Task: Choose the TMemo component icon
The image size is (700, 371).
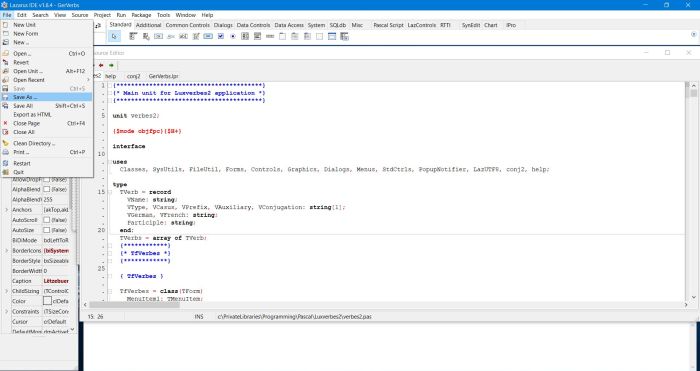Action: coord(196,37)
